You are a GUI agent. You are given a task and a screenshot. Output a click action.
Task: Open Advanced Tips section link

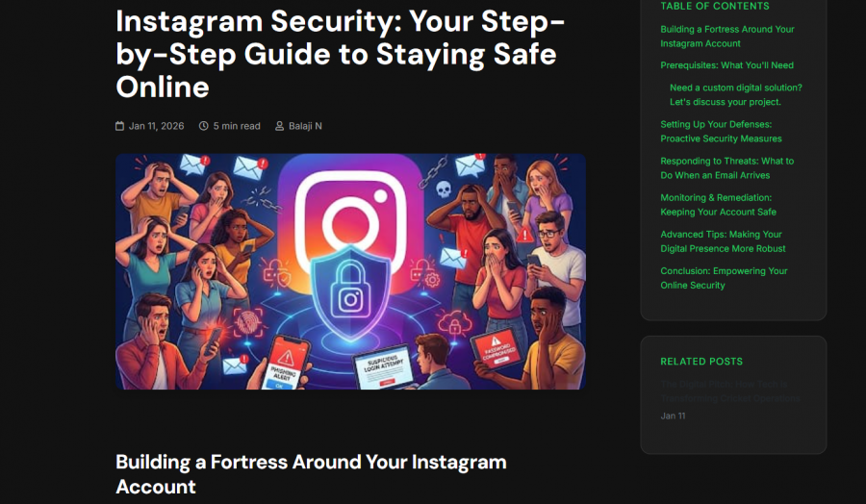pyautogui.click(x=723, y=241)
